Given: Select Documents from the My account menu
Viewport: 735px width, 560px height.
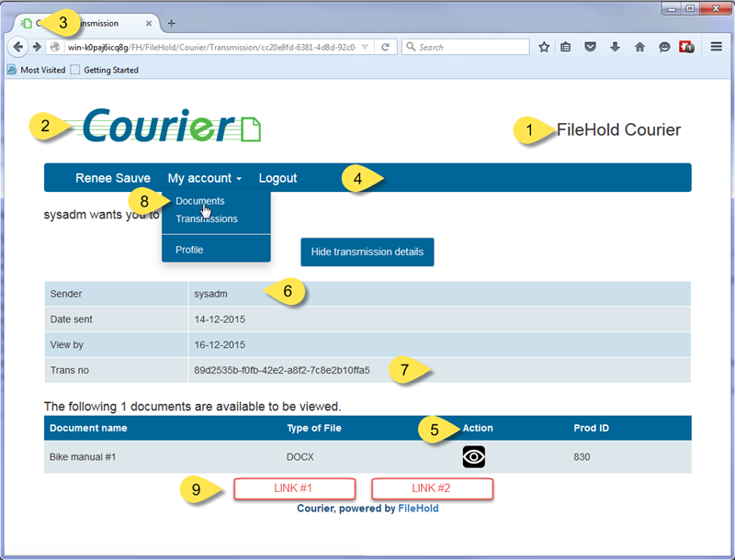Looking at the screenshot, I should (x=199, y=200).
